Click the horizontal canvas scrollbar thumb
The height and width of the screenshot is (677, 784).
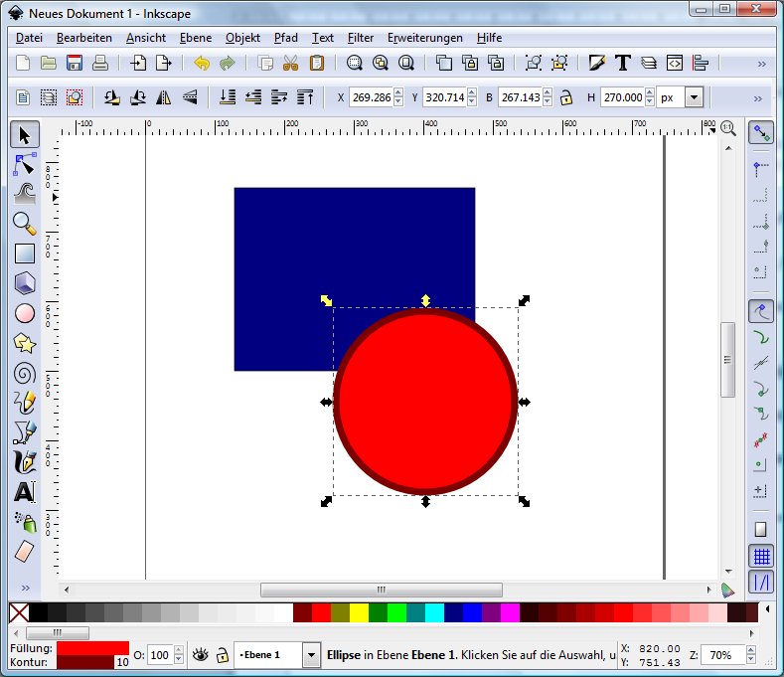click(x=382, y=590)
